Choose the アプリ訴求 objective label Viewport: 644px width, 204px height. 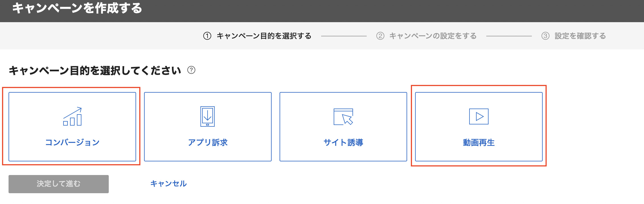coord(208,142)
